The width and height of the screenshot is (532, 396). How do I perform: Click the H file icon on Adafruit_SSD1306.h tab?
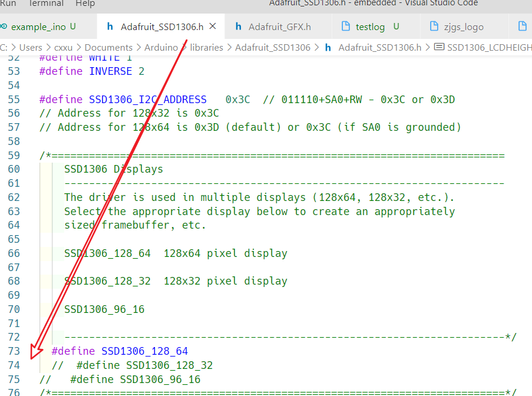(x=110, y=26)
